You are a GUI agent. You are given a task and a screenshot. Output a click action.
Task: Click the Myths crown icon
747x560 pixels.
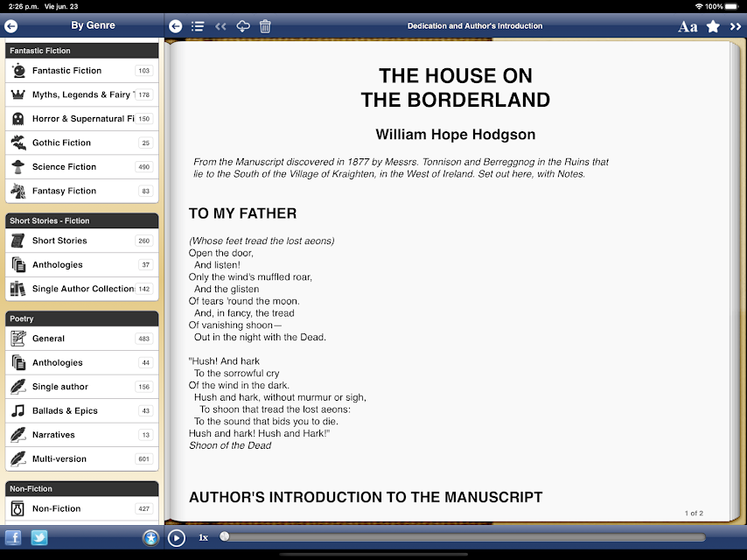[x=18, y=94]
